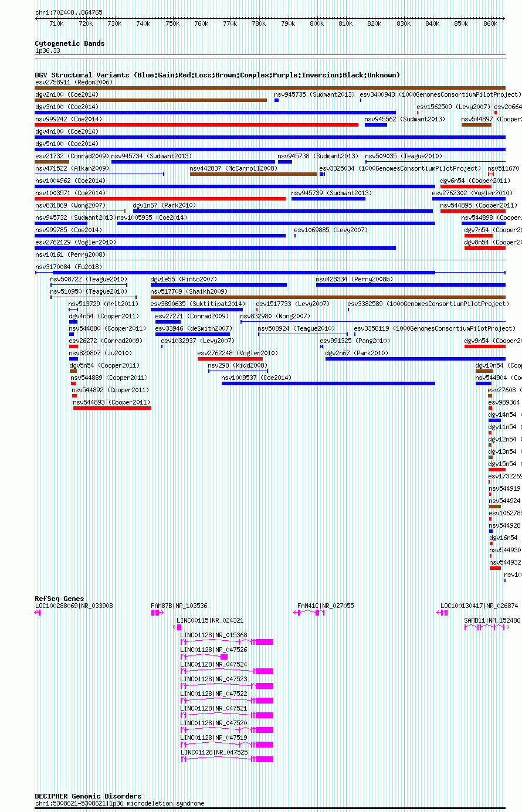
Task: Open variant nsv544895 (Cooper2011) label
Action: tap(479, 206)
